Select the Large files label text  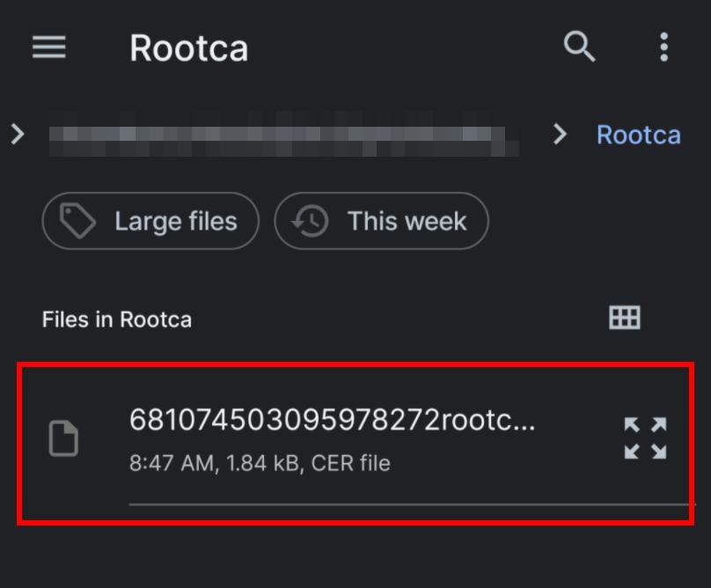pyautogui.click(x=176, y=222)
